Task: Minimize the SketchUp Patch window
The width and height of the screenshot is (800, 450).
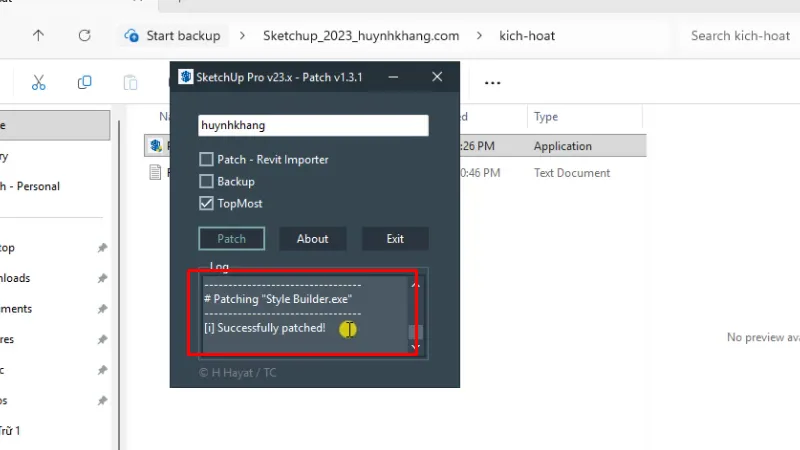Action: (x=393, y=77)
